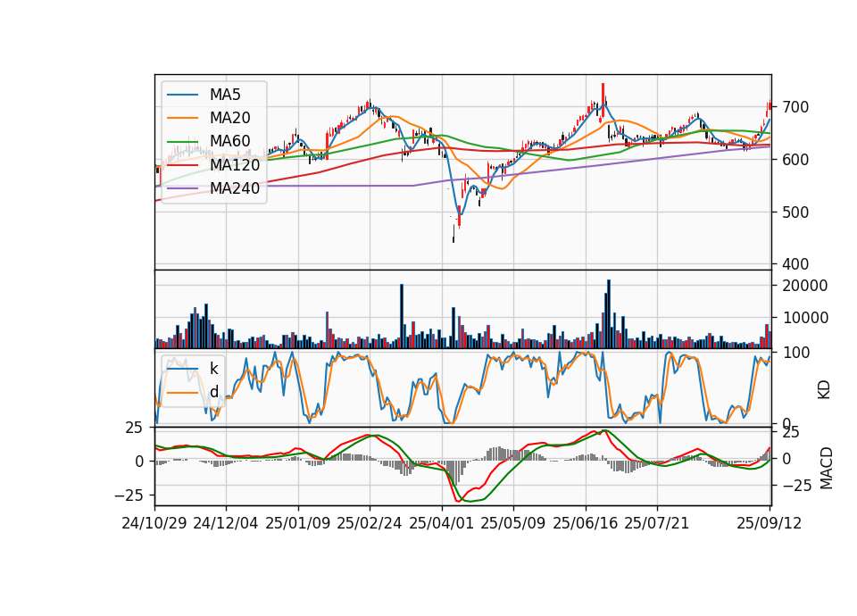
Task: Click the 400 price axis label
Action: click(795, 264)
